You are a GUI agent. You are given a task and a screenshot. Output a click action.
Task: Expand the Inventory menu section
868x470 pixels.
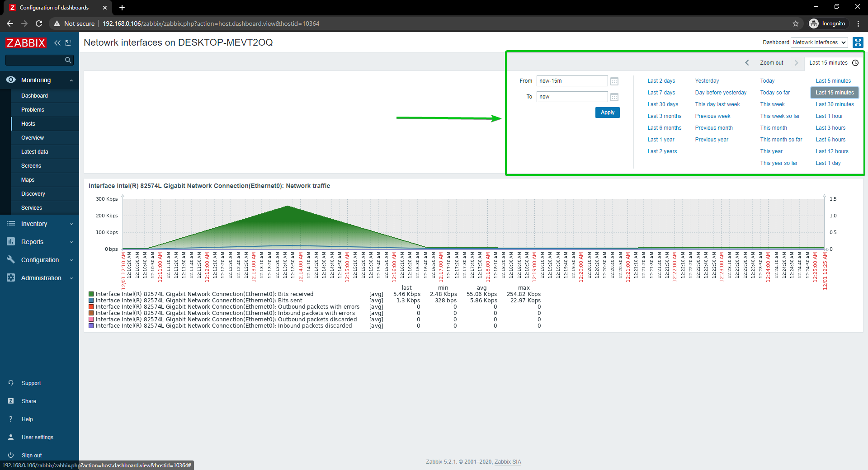[39, 224]
